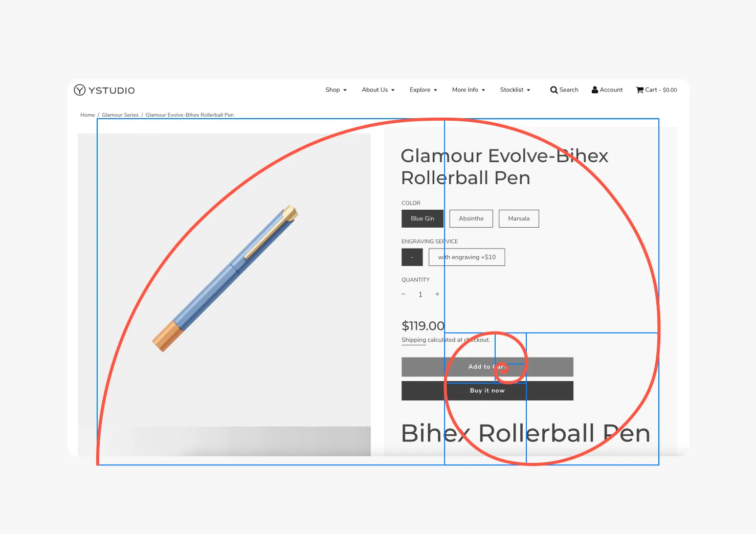
Task: Pick the Marsala color option
Action: [519, 218]
